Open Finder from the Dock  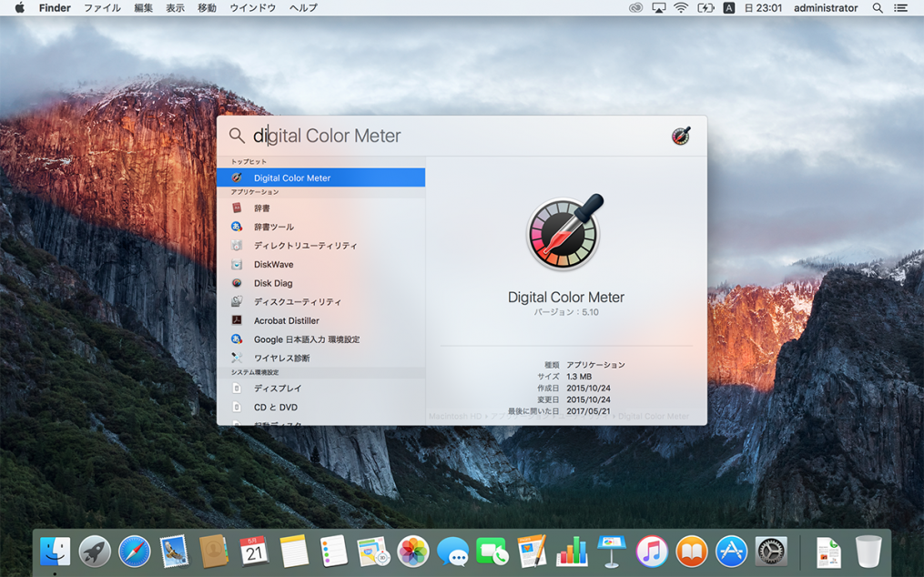55,552
